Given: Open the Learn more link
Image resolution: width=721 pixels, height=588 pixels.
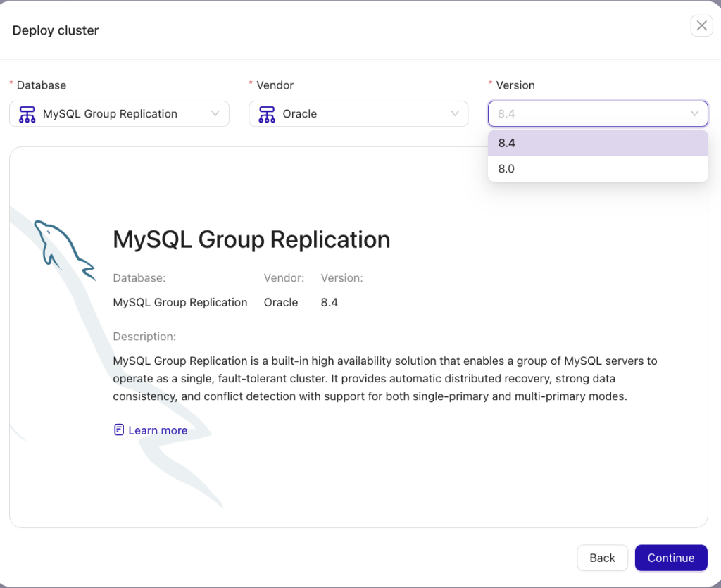Looking at the screenshot, I should point(158,430).
